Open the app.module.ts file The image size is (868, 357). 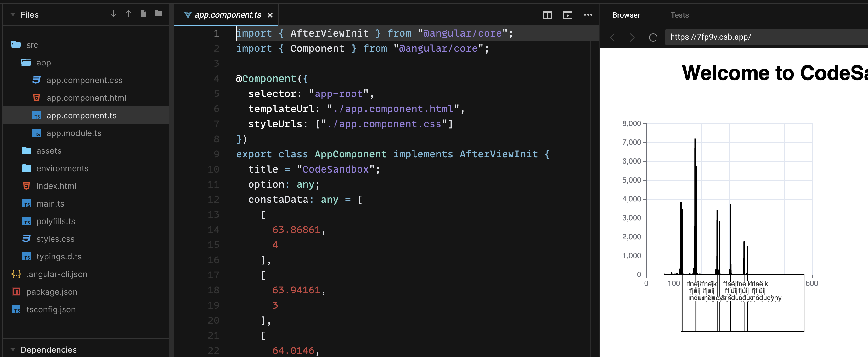[x=73, y=133]
